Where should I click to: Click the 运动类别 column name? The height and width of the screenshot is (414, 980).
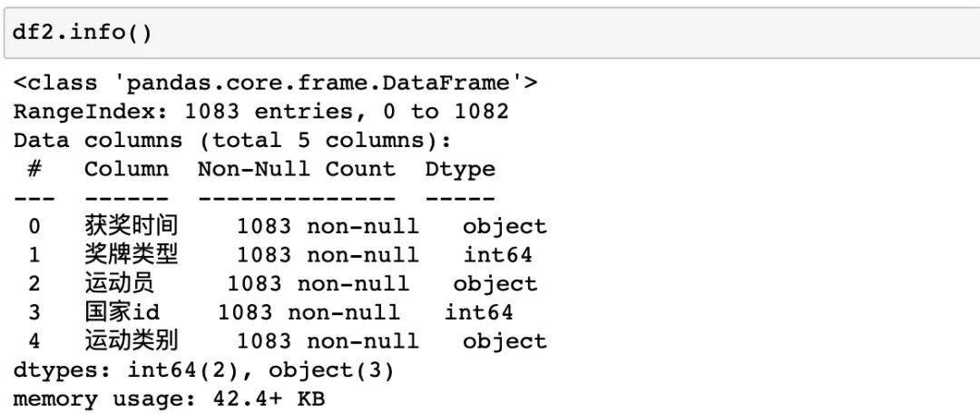pyautogui.click(x=131, y=342)
